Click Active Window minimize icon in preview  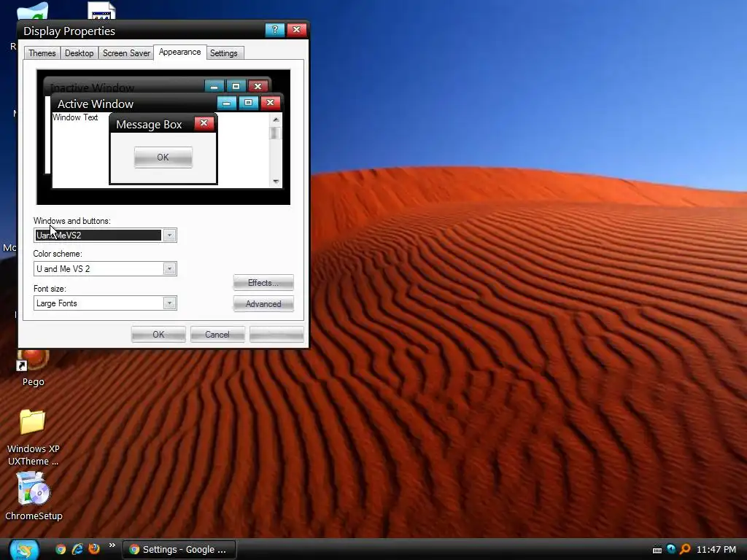click(x=226, y=103)
